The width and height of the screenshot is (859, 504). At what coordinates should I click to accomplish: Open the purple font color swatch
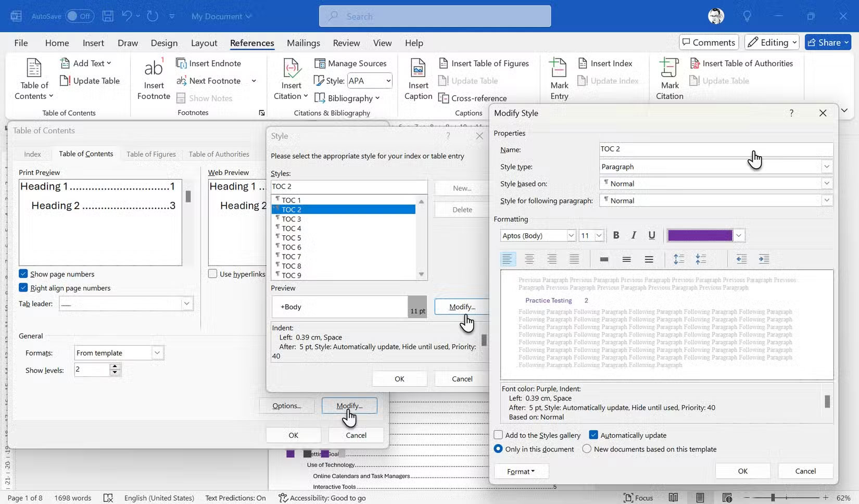click(x=700, y=235)
